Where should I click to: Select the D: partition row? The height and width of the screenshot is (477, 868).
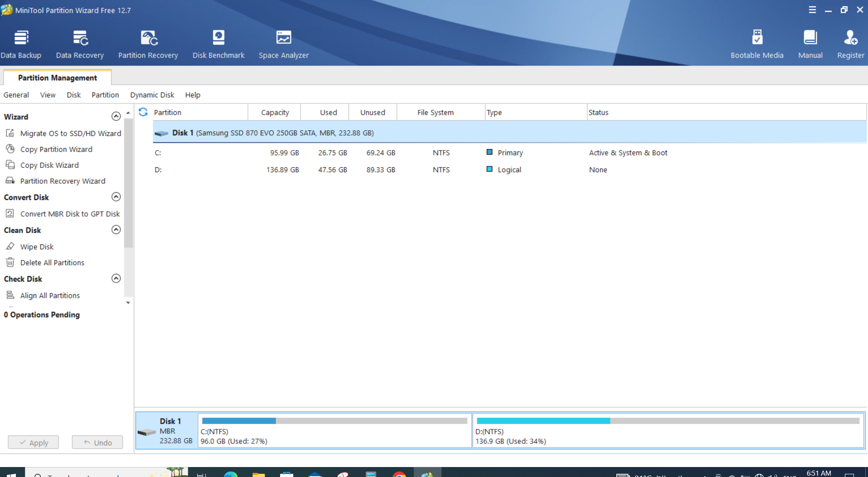tap(509, 170)
